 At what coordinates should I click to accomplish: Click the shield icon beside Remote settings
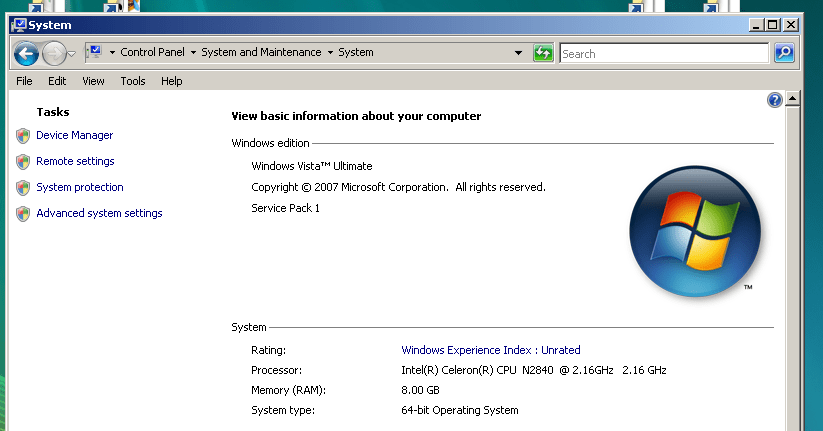pos(23,162)
